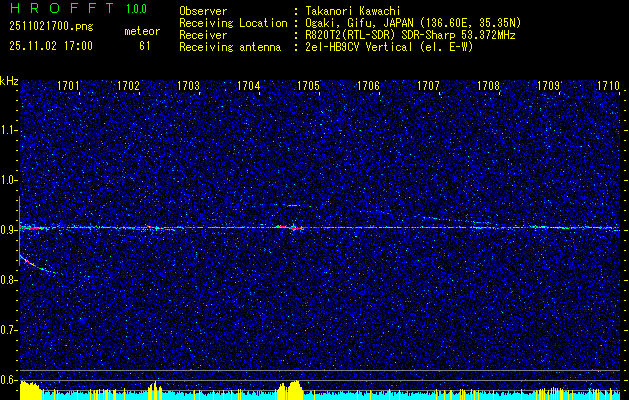
Task: Click the yellow power peak near 1702
Action: coord(155,390)
